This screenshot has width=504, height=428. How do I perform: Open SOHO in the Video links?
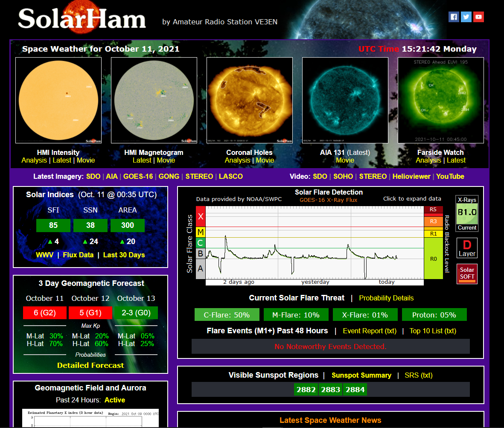(x=343, y=176)
